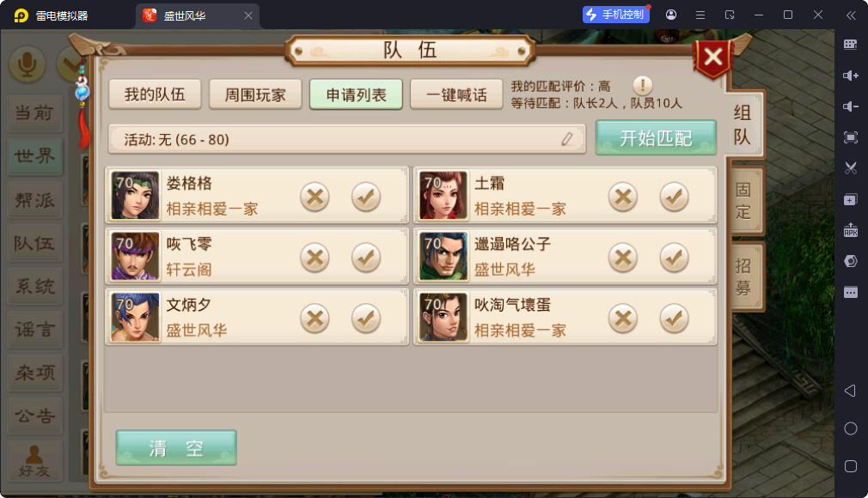Click the emulator volume up icon
Image resolution: width=868 pixels, height=498 pixels.
coord(850,76)
